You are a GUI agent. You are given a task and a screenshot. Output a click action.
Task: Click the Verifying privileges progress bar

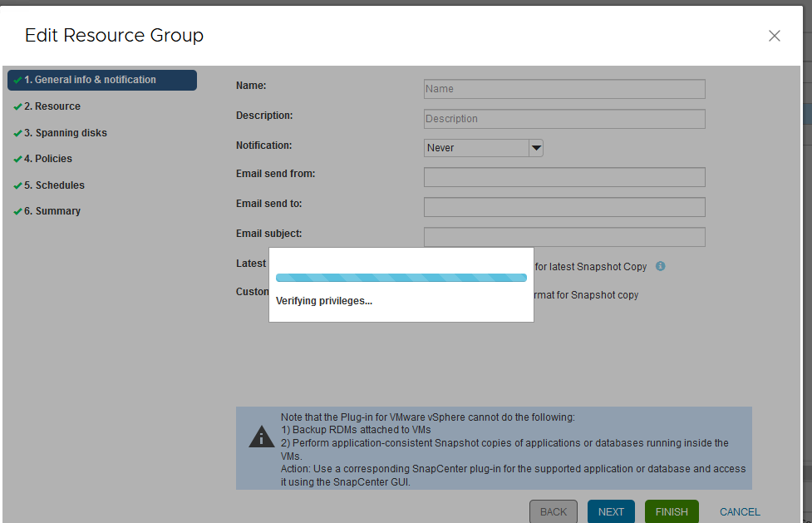(401, 277)
